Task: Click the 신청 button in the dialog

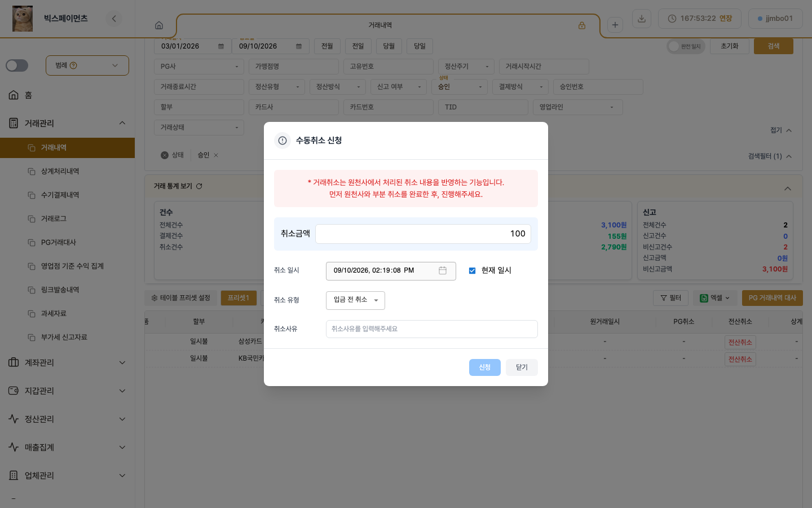Action: tap(485, 367)
